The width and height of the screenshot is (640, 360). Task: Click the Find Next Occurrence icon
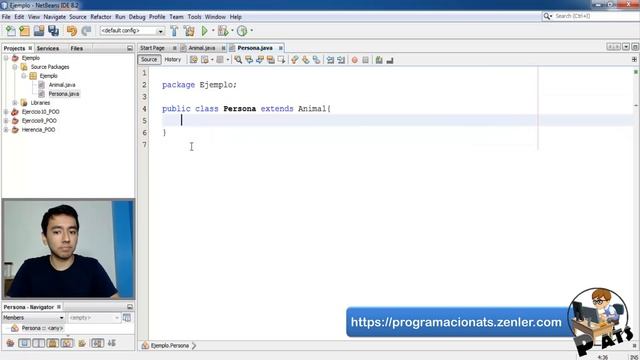click(x=260, y=60)
